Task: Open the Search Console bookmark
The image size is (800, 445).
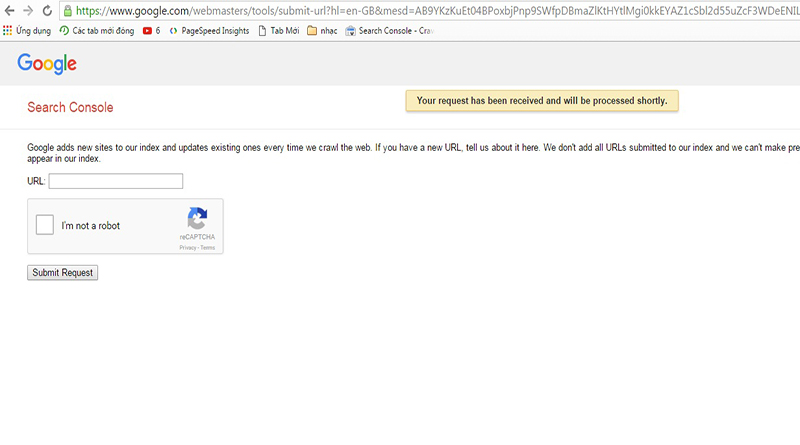Action: coord(389,31)
